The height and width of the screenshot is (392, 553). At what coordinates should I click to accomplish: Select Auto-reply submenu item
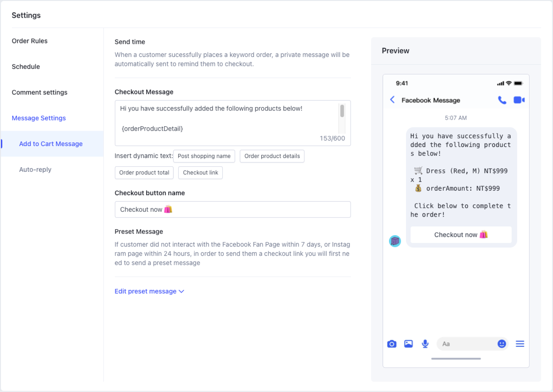35,169
